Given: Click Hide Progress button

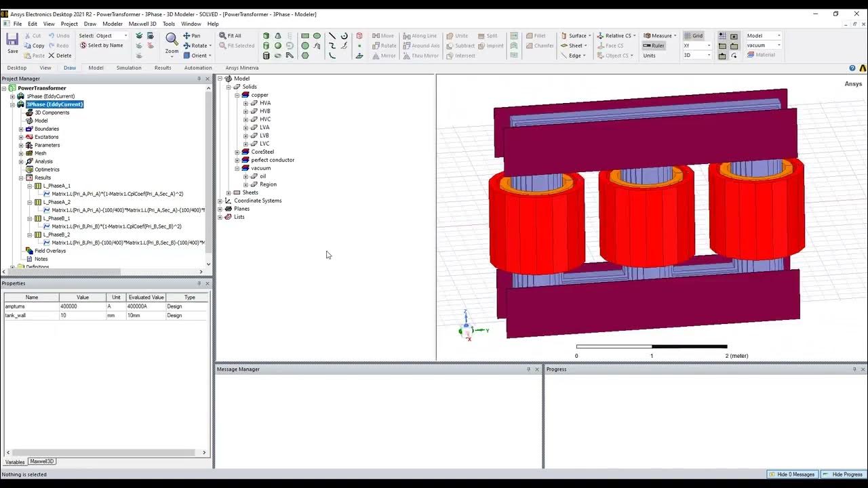Looking at the screenshot, I should pyautogui.click(x=843, y=474).
